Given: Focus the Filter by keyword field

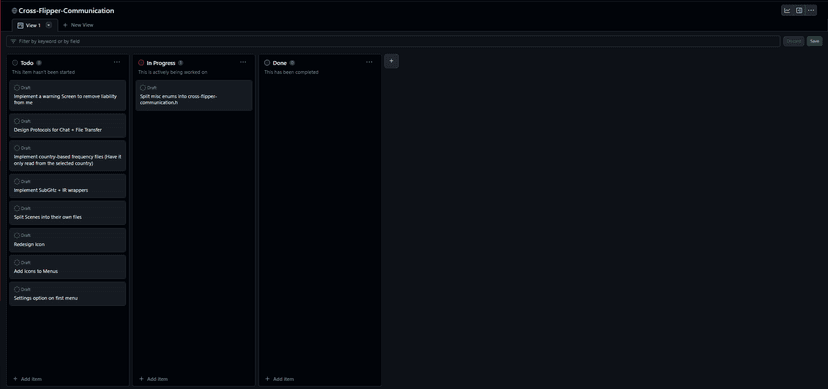Looking at the screenshot, I should [x=393, y=41].
